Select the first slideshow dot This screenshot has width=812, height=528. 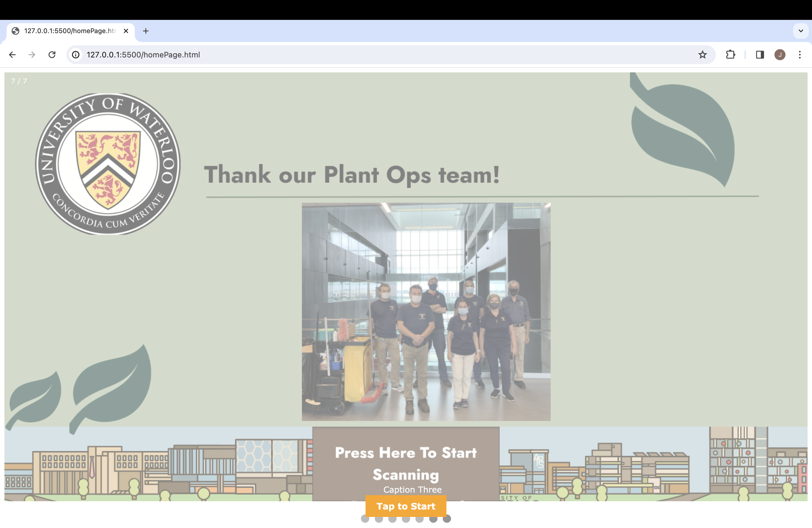pos(365,519)
